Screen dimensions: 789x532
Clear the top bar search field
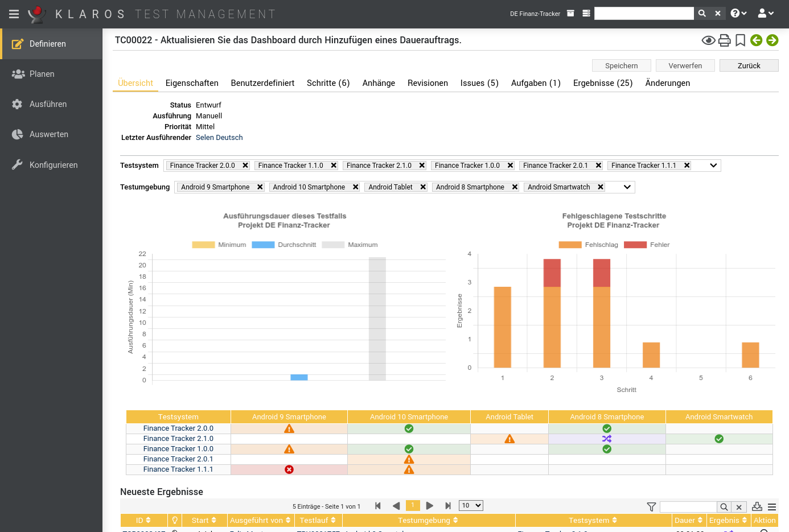point(718,14)
